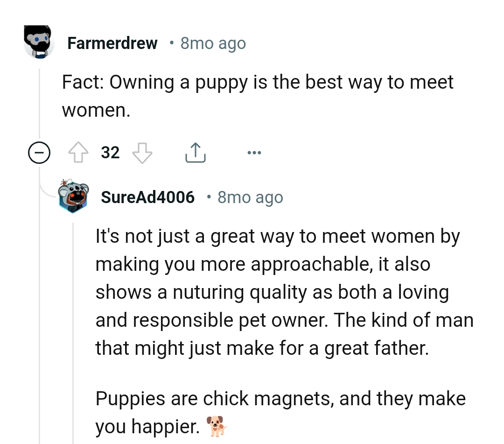Tap the dog emoji ending SureAd4006's reply

pyautogui.click(x=217, y=426)
